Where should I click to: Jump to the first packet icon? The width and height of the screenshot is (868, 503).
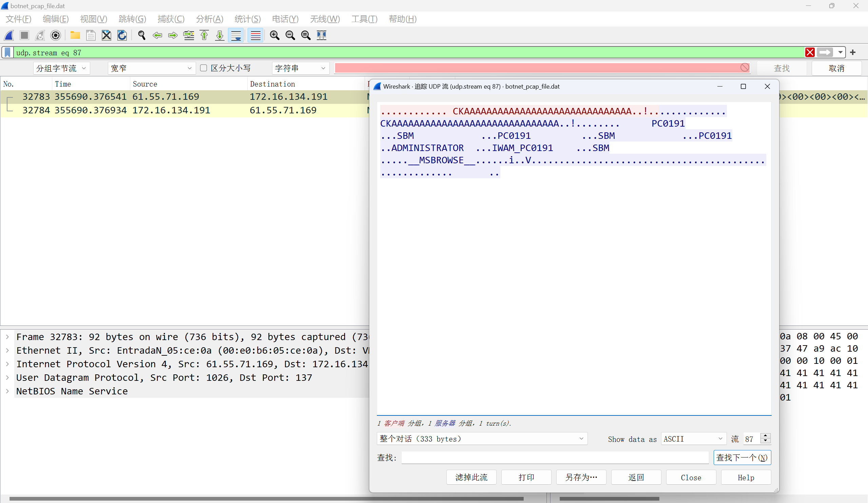(204, 35)
